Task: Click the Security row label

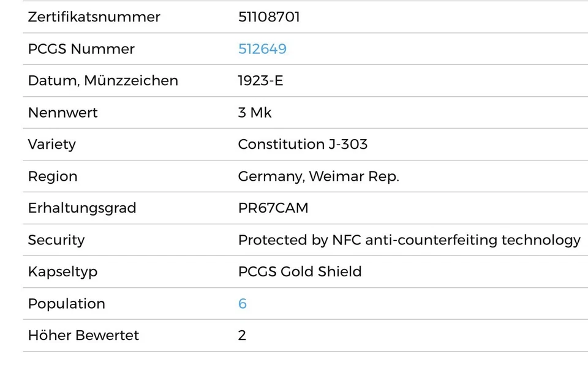Action: (56, 240)
